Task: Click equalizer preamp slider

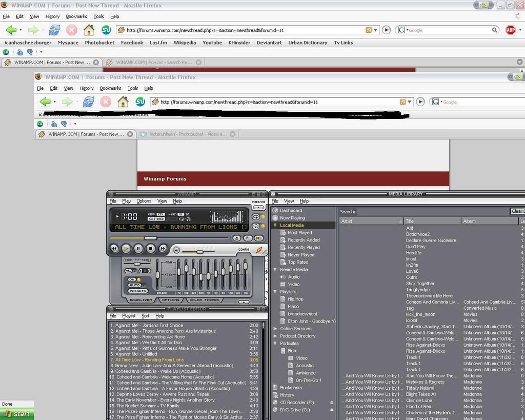Action: (158, 275)
